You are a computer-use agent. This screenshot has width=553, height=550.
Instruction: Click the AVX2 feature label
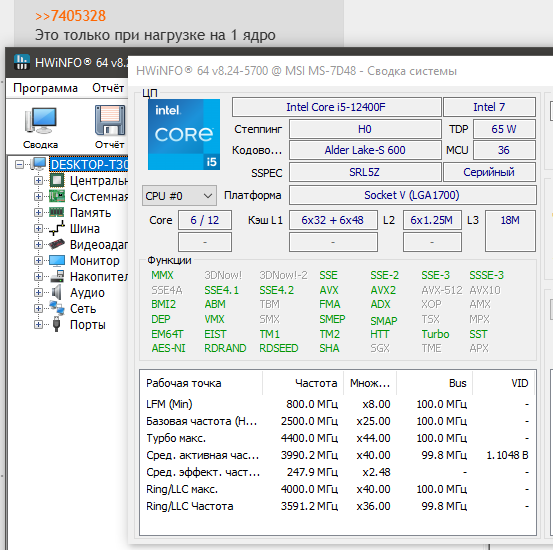(x=383, y=290)
